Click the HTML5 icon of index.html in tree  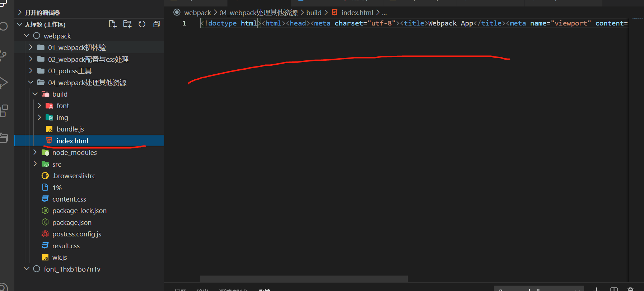(x=49, y=141)
